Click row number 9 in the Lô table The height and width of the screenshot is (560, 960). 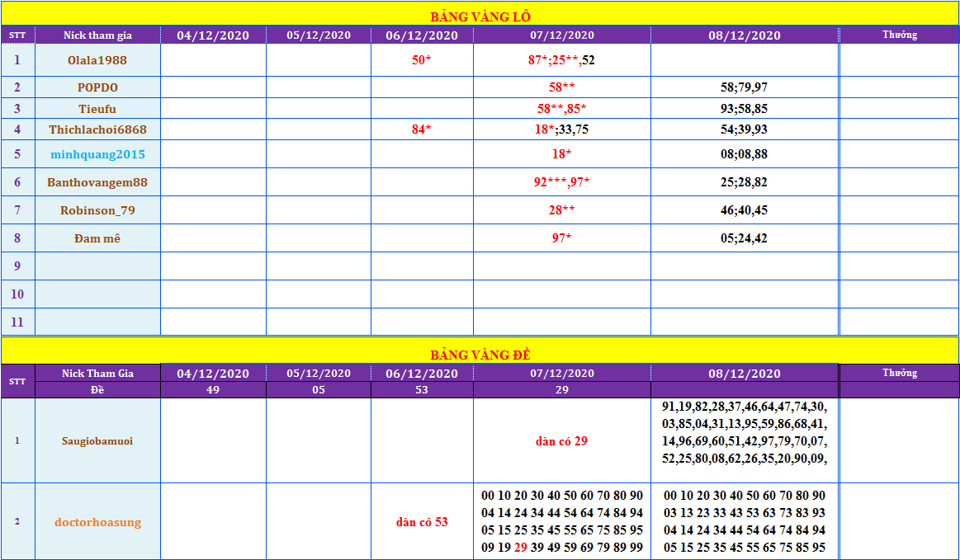18,266
